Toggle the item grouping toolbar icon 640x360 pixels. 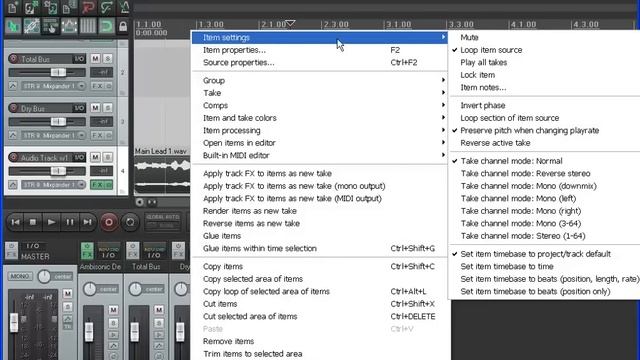(x=32, y=27)
